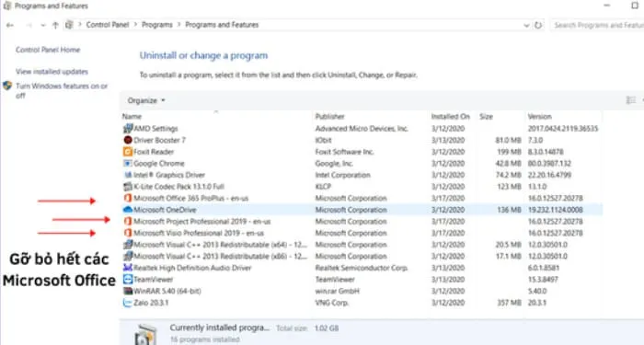The height and width of the screenshot is (345, 644).
Task: Select win.rar GmbH publisher cell
Action: point(338,291)
